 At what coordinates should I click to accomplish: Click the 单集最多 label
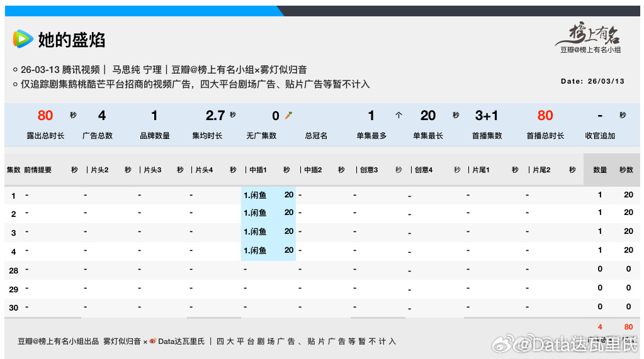click(371, 135)
